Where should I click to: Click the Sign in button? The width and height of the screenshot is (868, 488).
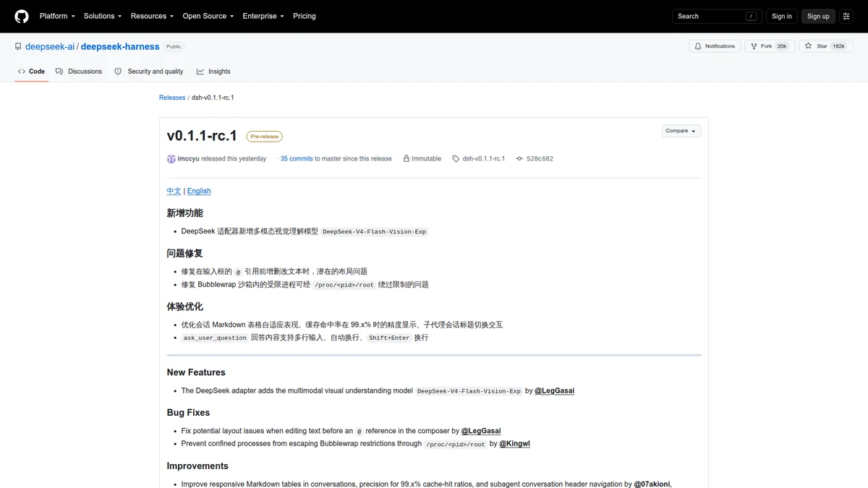pyautogui.click(x=782, y=16)
